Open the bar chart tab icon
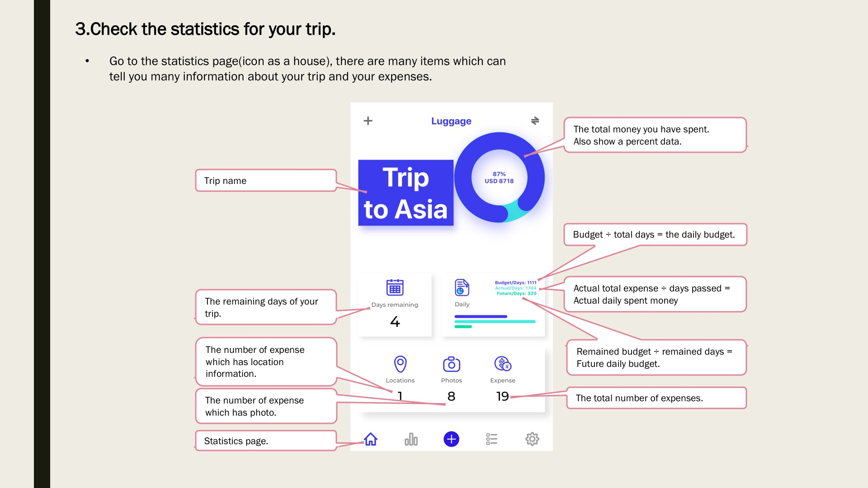The image size is (868, 488). tap(411, 439)
